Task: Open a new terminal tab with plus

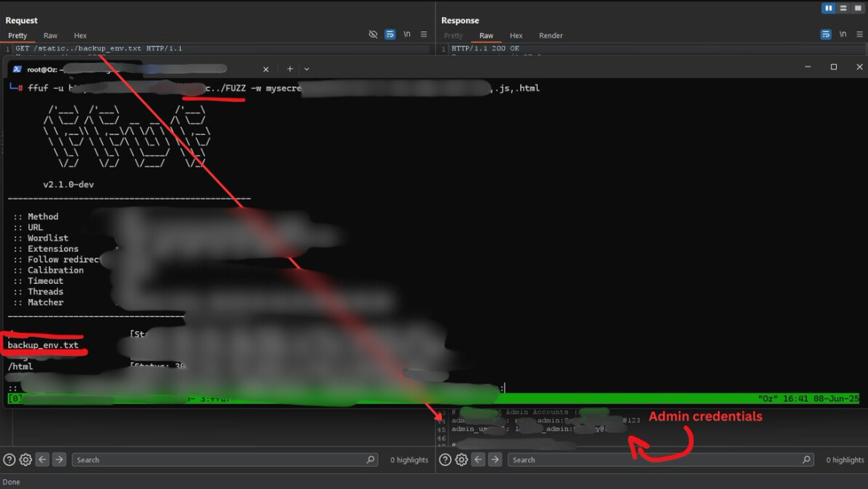Action: pos(289,69)
